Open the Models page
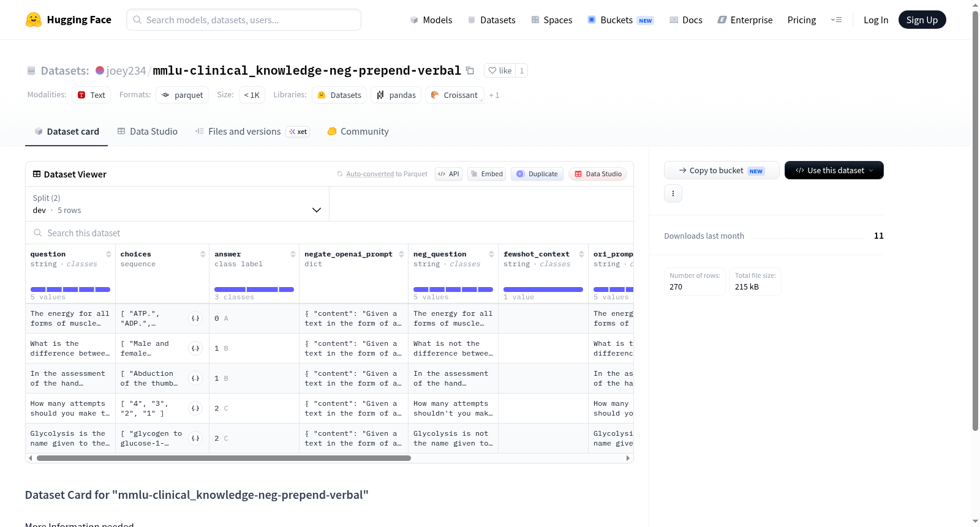Image resolution: width=980 pixels, height=527 pixels. 431,20
